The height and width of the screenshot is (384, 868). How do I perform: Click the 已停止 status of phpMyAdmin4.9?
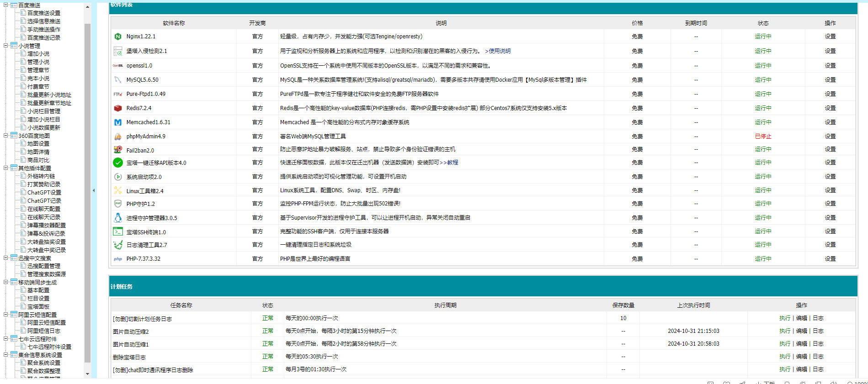pyautogui.click(x=763, y=137)
